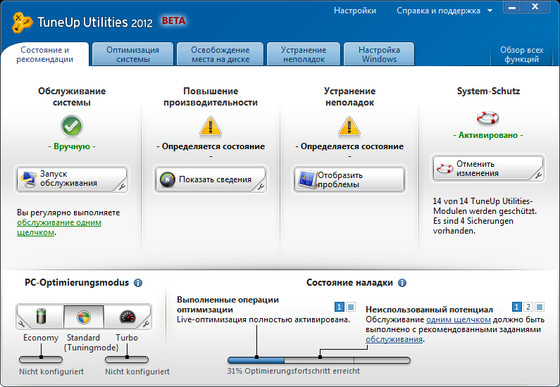Open одним щелчком link in Неиспользованный потенциал

click(458, 320)
